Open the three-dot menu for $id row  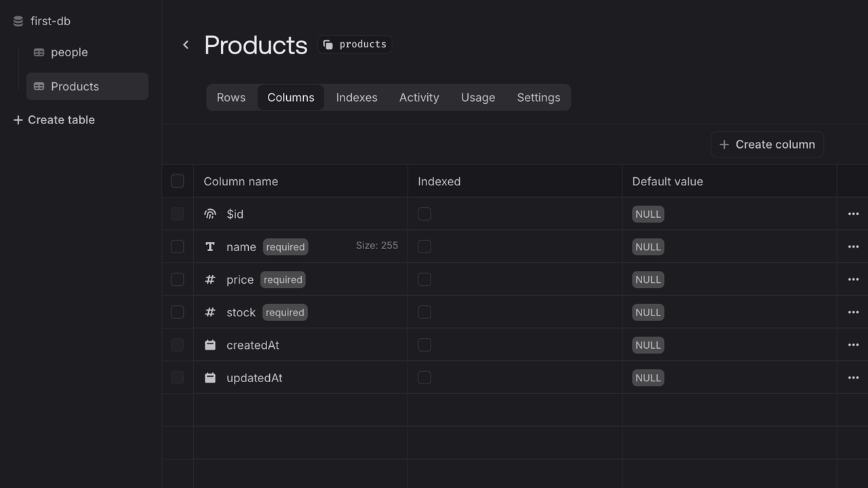(853, 214)
